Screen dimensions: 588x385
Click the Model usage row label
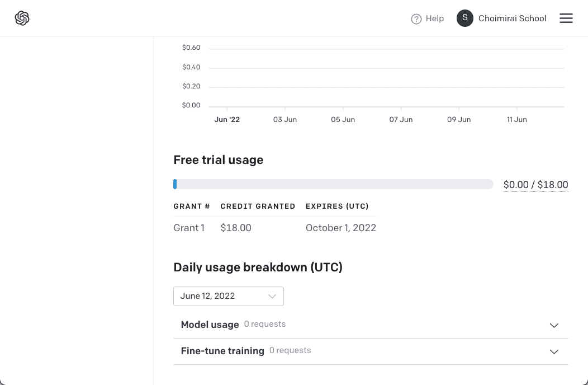pyautogui.click(x=210, y=325)
